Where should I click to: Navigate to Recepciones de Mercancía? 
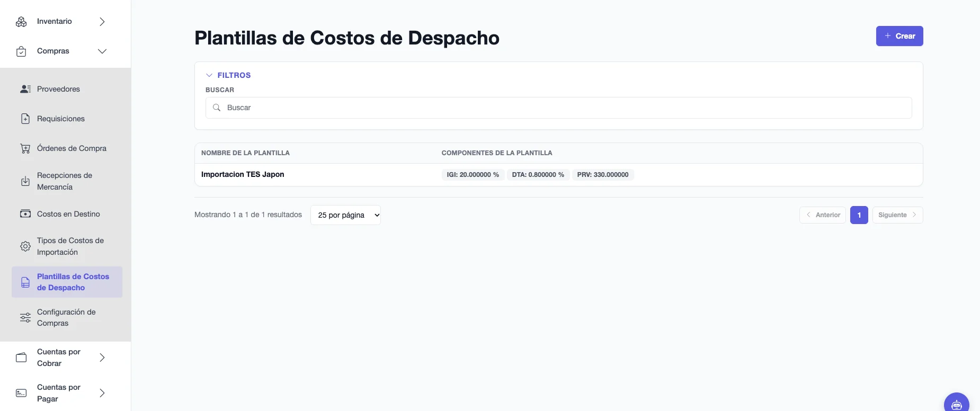point(65,181)
